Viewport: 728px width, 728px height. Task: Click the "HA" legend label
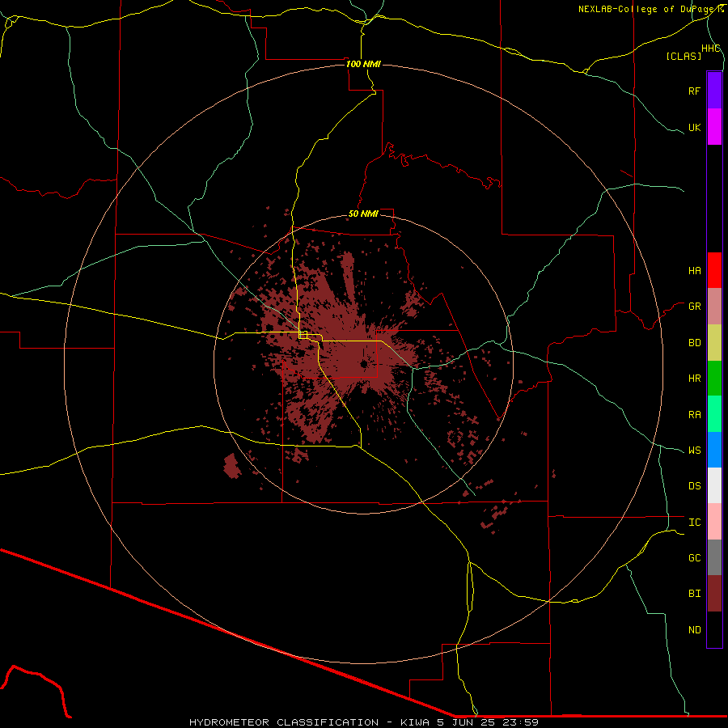coord(694,270)
